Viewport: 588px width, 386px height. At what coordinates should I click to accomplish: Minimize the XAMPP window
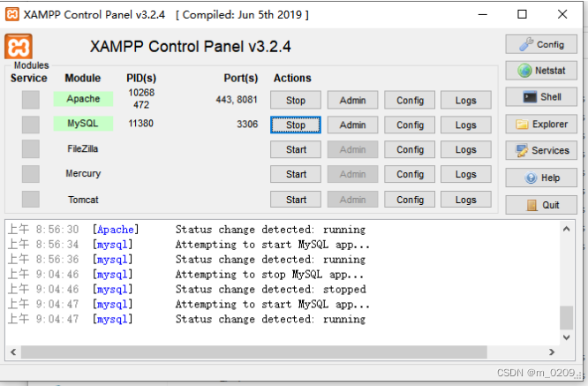click(483, 15)
